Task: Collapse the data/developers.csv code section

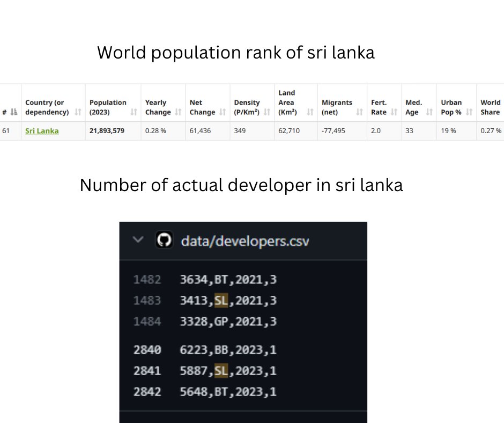Action: coord(137,240)
